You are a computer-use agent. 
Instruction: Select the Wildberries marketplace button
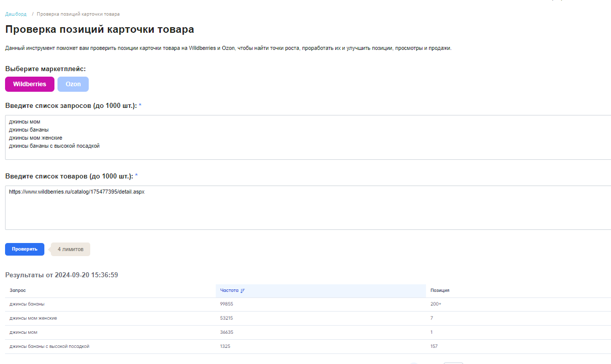pos(30,84)
